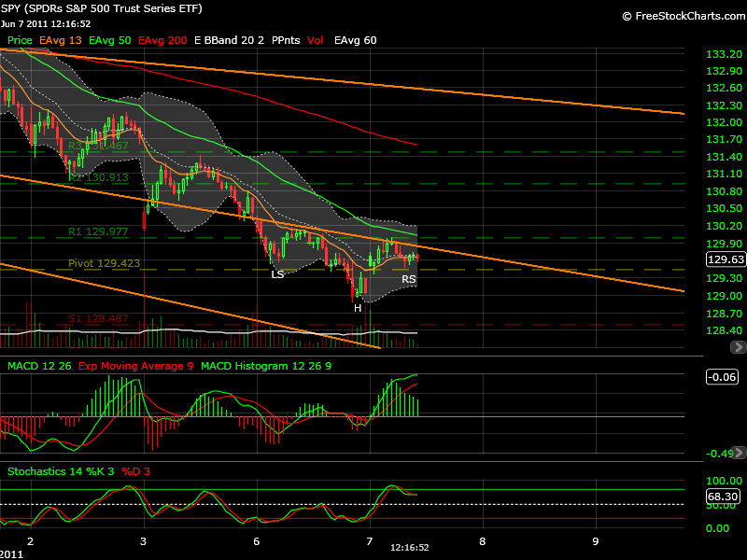Click the PPnts pivot points label
The image size is (747, 560).
[x=286, y=41]
